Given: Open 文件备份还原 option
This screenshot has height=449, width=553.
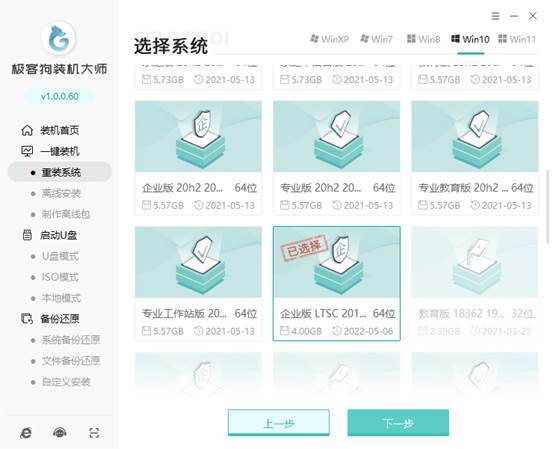Looking at the screenshot, I should pos(71,361).
